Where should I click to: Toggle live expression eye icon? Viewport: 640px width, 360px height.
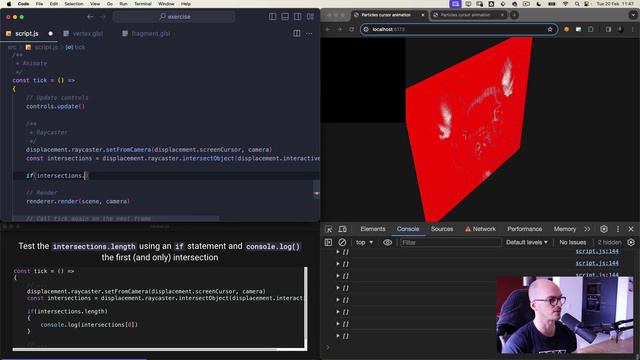click(x=387, y=242)
